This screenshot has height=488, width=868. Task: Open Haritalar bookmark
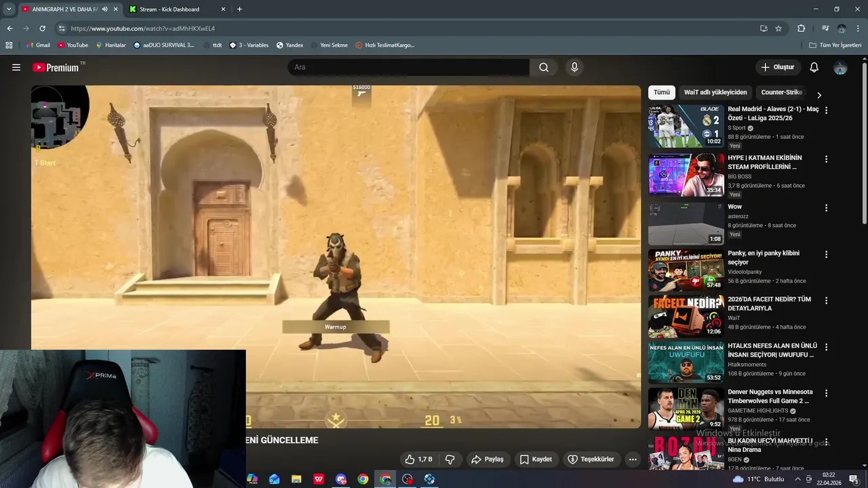[x=111, y=45]
